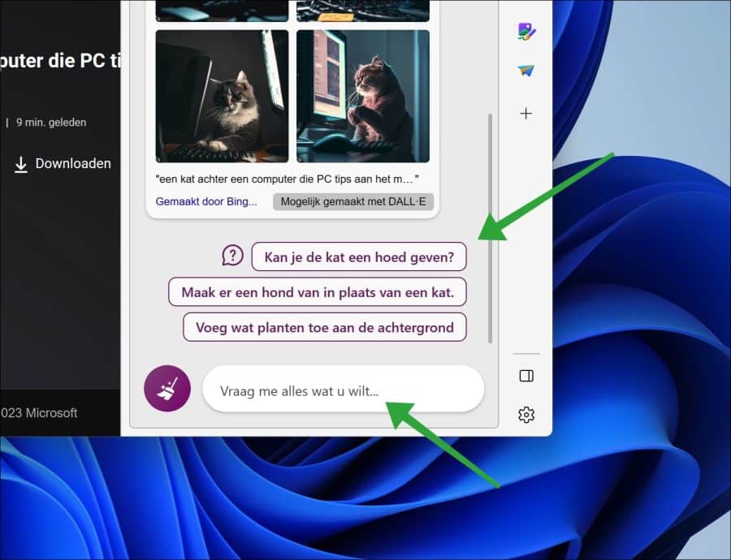The height and width of the screenshot is (560, 731).
Task: Click "Mogelijk gemaakt met DALL·E" label
Action: [x=353, y=202]
